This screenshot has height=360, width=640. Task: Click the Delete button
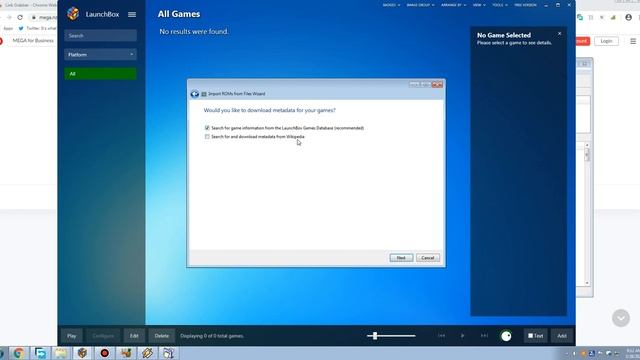[162, 336]
